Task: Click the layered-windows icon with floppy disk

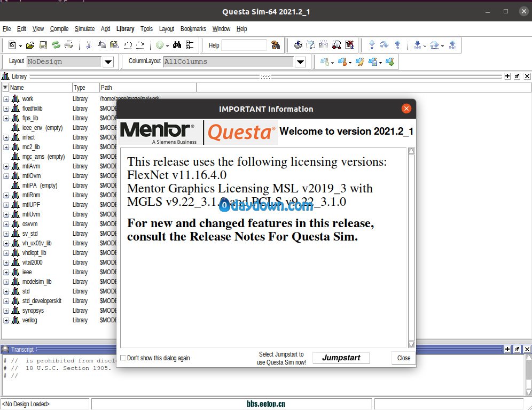Action: click(x=373, y=62)
